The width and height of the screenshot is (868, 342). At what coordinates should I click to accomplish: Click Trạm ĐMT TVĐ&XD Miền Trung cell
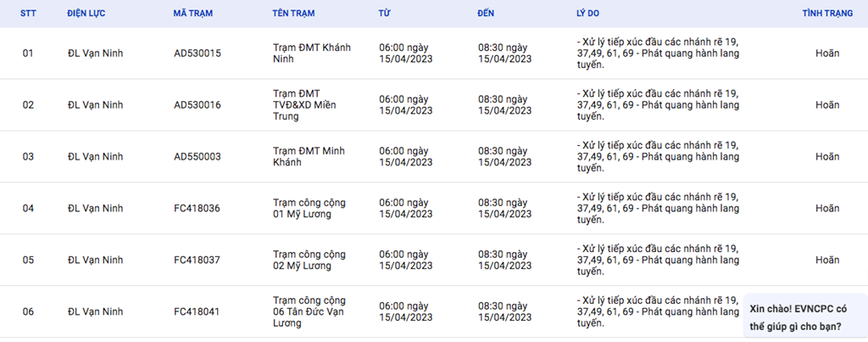[x=306, y=105]
